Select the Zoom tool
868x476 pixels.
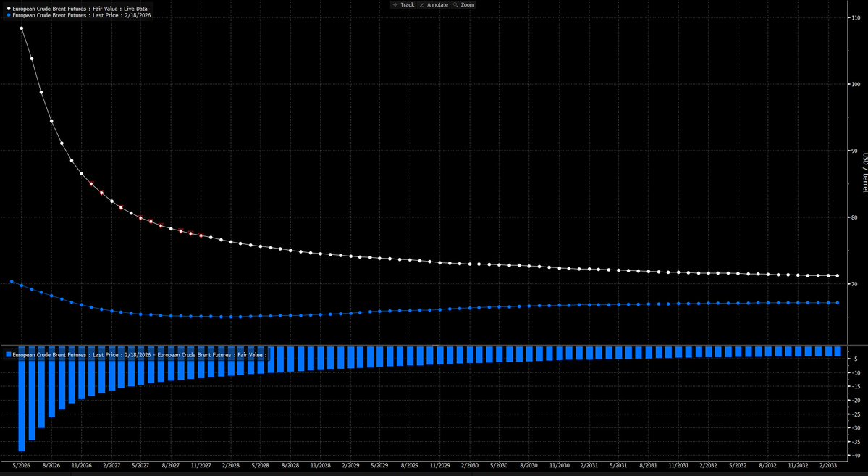[463, 4]
